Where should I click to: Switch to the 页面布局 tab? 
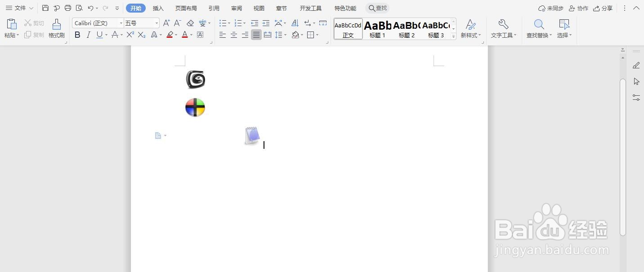(186, 8)
